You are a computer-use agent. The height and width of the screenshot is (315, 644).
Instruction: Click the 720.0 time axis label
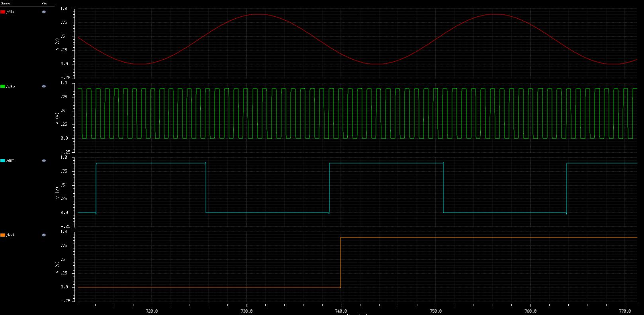click(152, 311)
